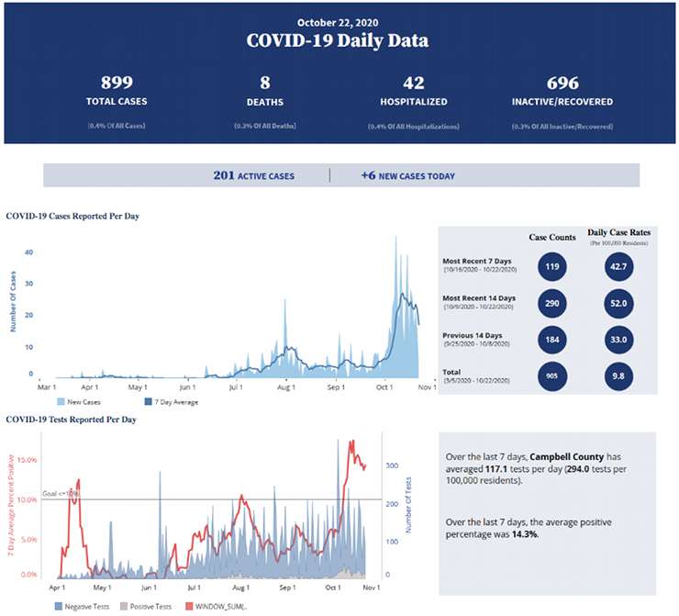This screenshot has height=616, width=679.
Task: Click the 42.7 daily case rate circle
Action: [x=619, y=267]
